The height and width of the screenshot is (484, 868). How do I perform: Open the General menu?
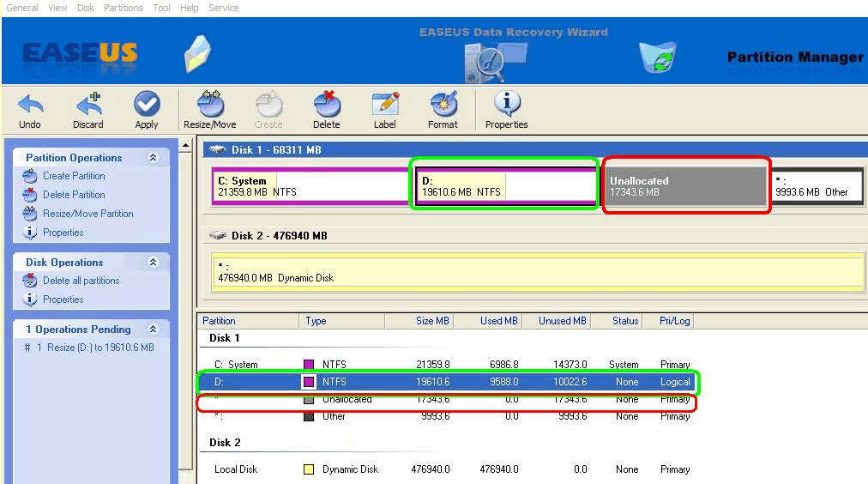pos(22,8)
